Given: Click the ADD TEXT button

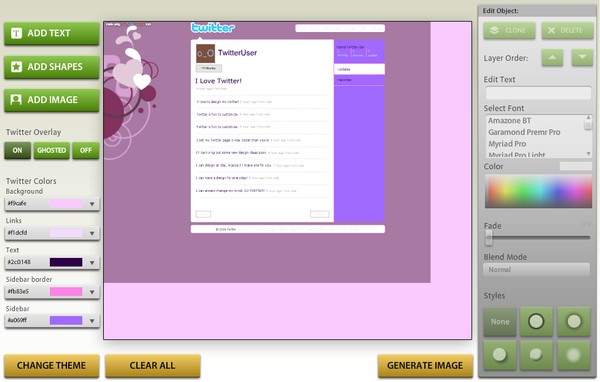Looking at the screenshot, I should [52, 33].
